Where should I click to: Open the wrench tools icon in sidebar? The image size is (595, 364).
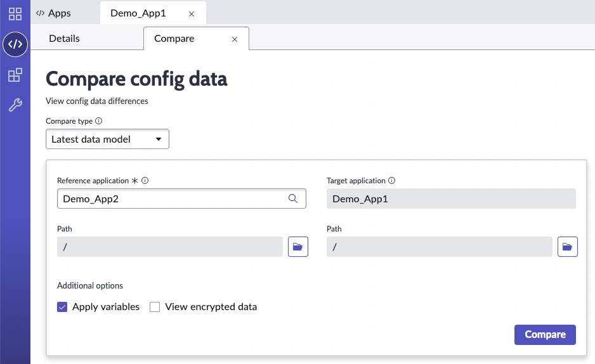pyautogui.click(x=15, y=105)
